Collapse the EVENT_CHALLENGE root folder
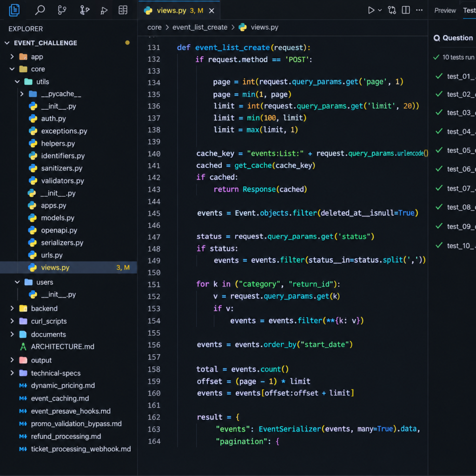 tap(7, 43)
